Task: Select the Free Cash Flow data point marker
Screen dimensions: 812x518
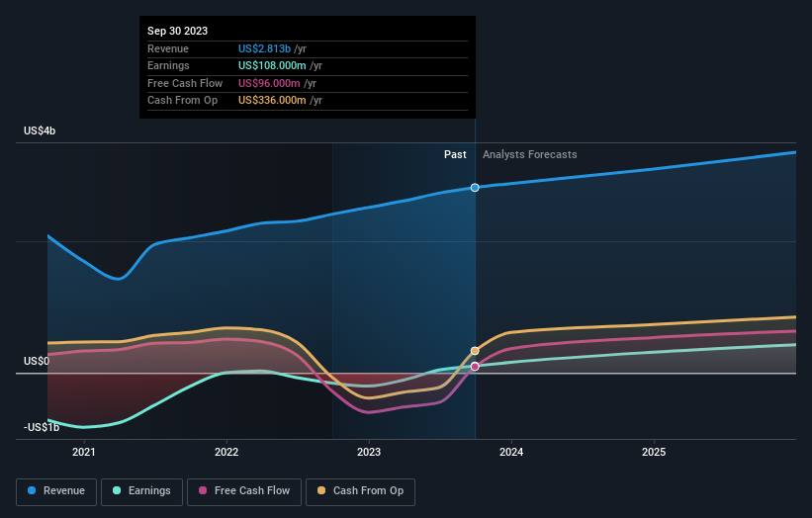Action: [475, 367]
